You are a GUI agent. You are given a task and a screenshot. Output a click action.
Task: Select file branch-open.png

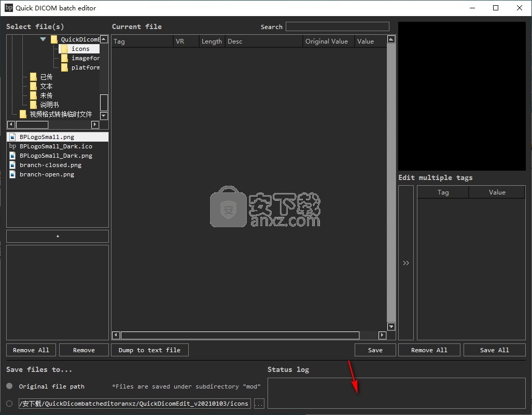click(x=58, y=174)
